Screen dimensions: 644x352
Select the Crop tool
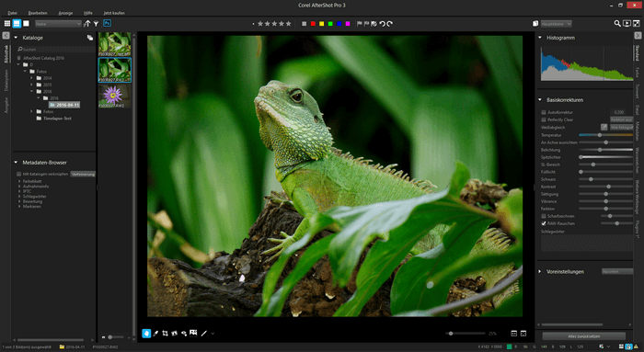point(165,334)
